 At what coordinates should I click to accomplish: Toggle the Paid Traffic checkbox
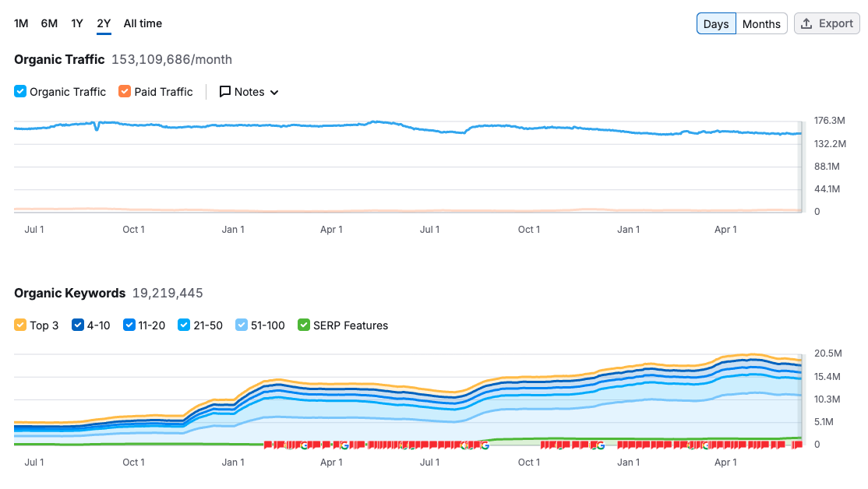125,92
